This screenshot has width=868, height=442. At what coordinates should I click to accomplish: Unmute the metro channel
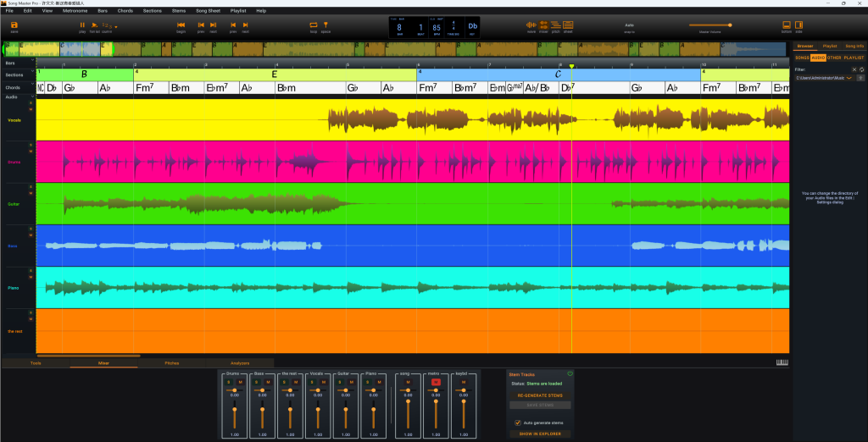tap(436, 382)
